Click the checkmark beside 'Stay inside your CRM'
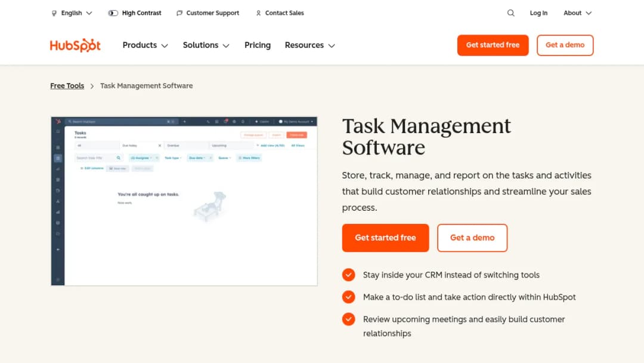This screenshot has height=363, width=644. coord(349,275)
